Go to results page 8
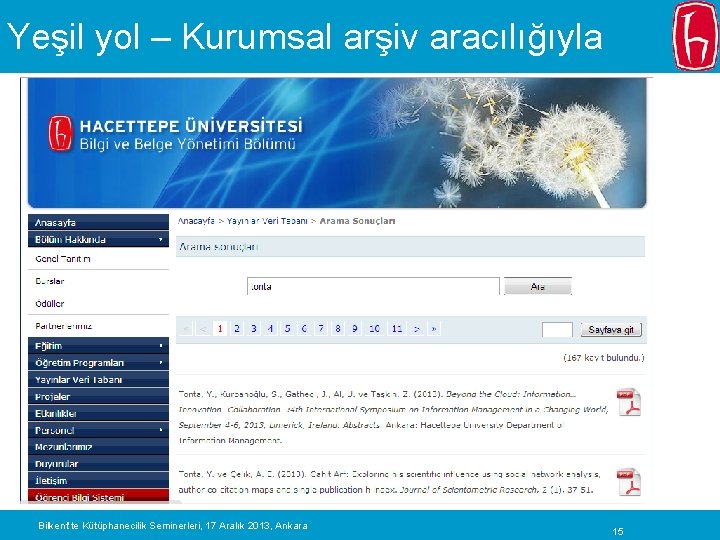 coord(338,329)
